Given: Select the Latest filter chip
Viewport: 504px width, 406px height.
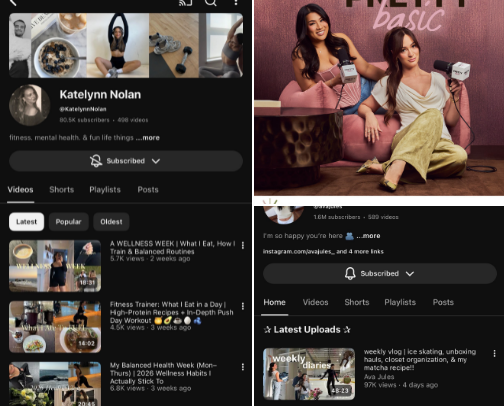Looking at the screenshot, I should click(x=26, y=222).
